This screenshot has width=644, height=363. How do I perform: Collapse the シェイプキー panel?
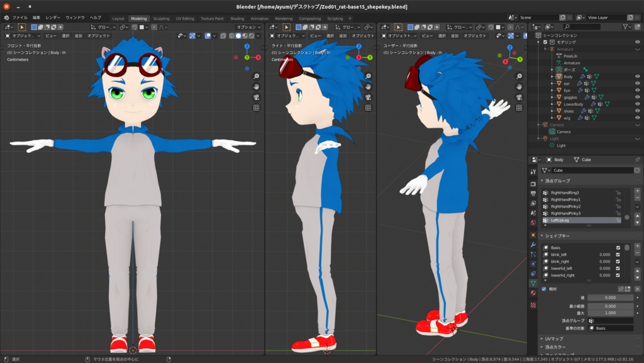(541, 235)
